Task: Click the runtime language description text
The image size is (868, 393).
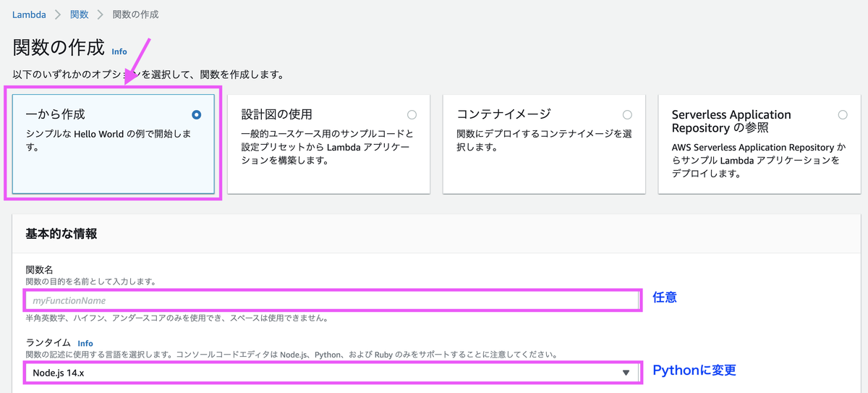Action: (x=291, y=355)
